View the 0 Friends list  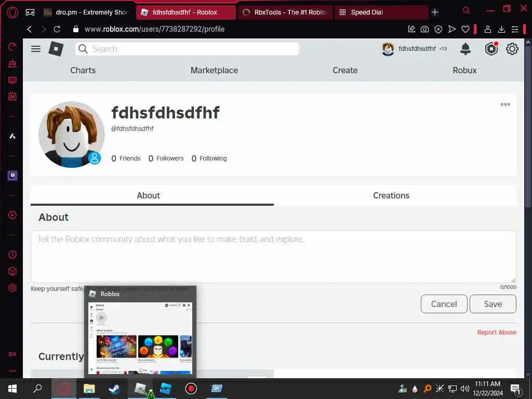tap(126, 158)
